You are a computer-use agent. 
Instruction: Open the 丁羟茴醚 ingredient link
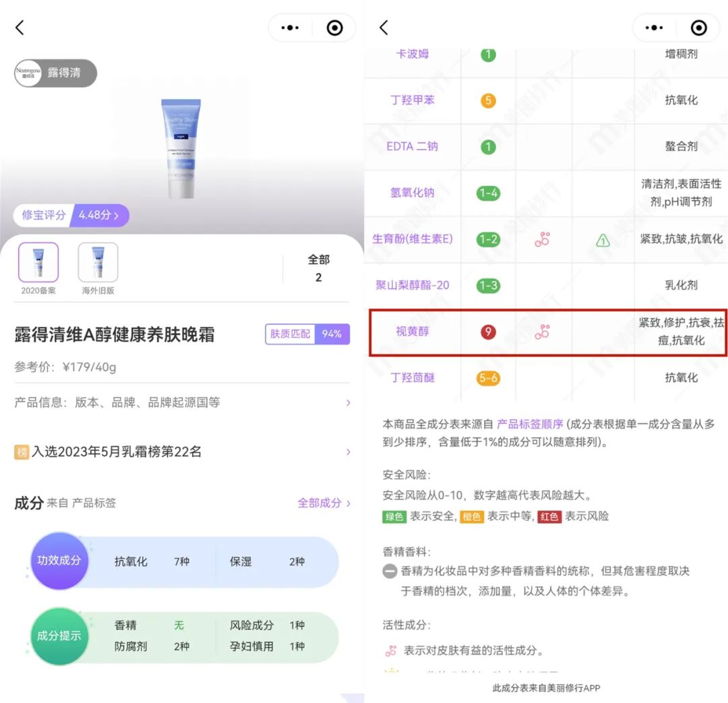(413, 378)
